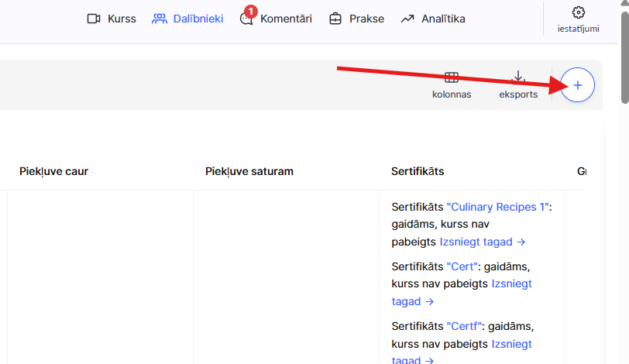Switch to the Dalībnieki tab
629x364 pixels.
click(x=187, y=19)
